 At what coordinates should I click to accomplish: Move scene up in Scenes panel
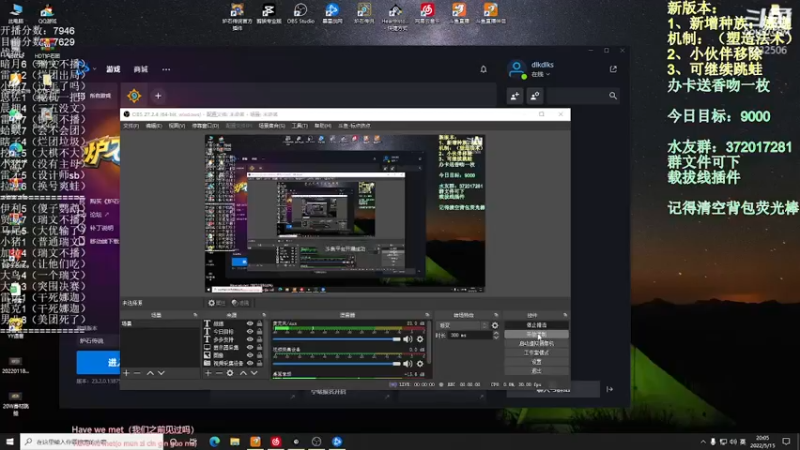coord(150,373)
